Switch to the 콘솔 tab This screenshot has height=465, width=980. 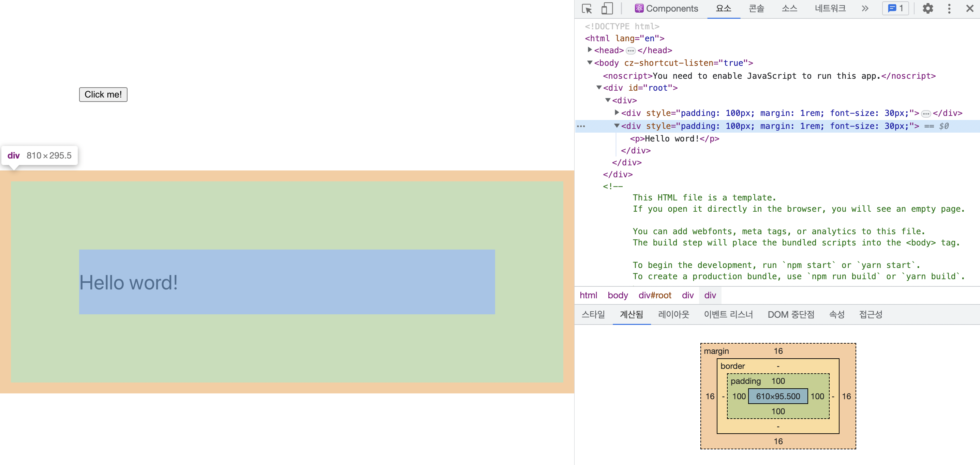756,9
